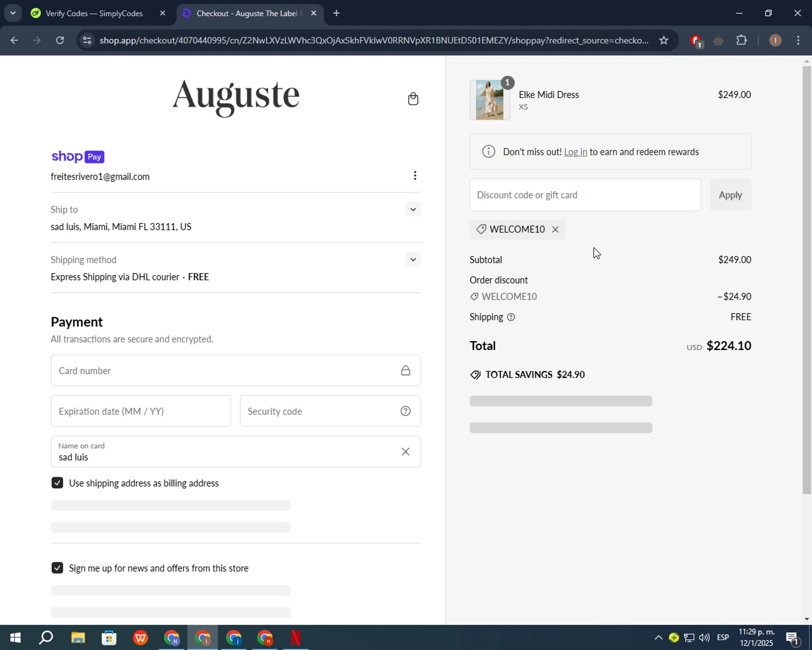Close the Checkout Auguste tab

click(313, 13)
